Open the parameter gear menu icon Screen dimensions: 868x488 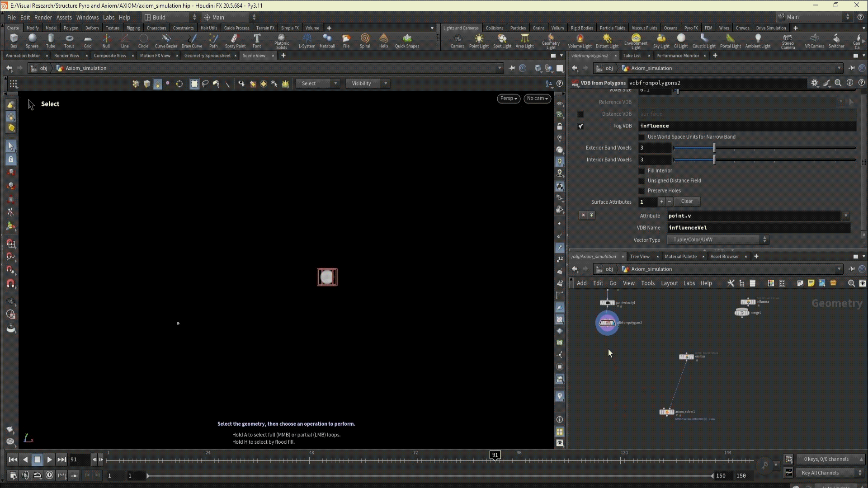[x=815, y=83]
